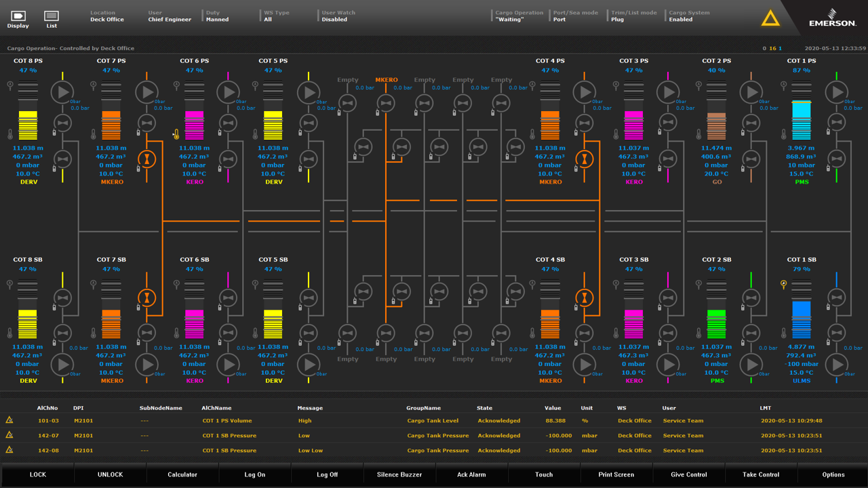This screenshot has height=488, width=868.
Task: Toggle the MKERO manifold valve in the top row
Action: [386, 104]
